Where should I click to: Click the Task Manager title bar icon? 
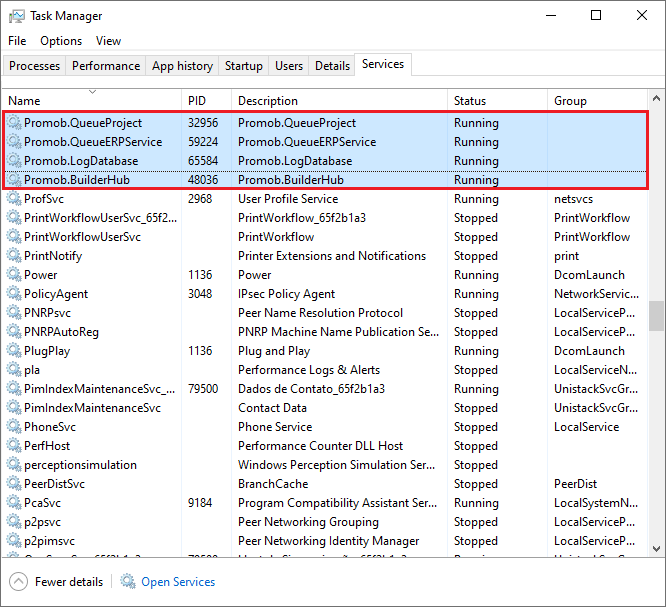(x=17, y=16)
